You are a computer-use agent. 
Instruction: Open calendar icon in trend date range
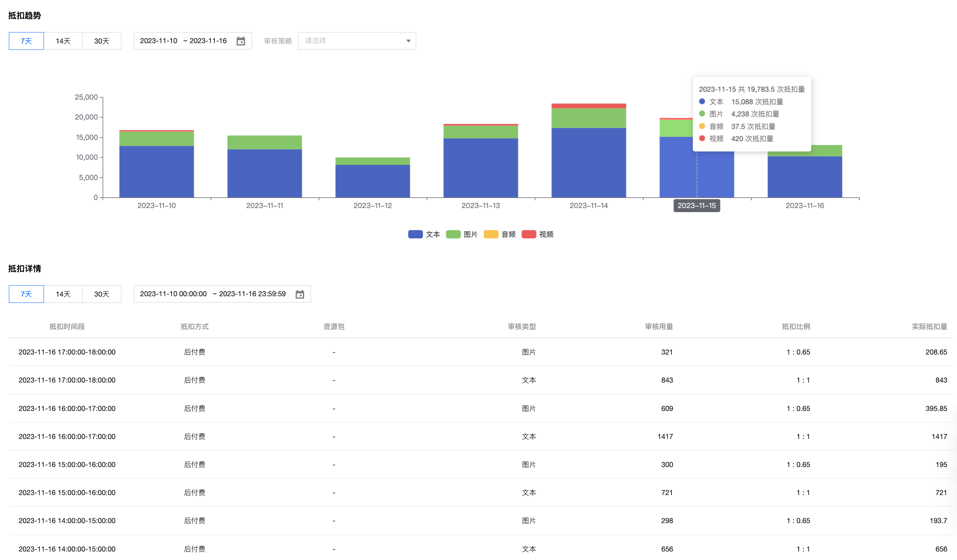click(x=241, y=41)
